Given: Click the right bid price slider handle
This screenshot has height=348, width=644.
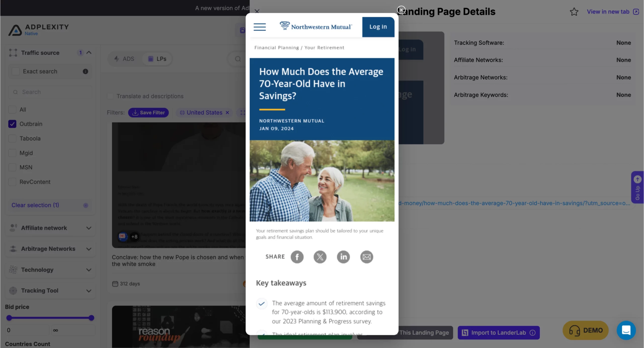Looking at the screenshot, I should pyautogui.click(x=92, y=318).
